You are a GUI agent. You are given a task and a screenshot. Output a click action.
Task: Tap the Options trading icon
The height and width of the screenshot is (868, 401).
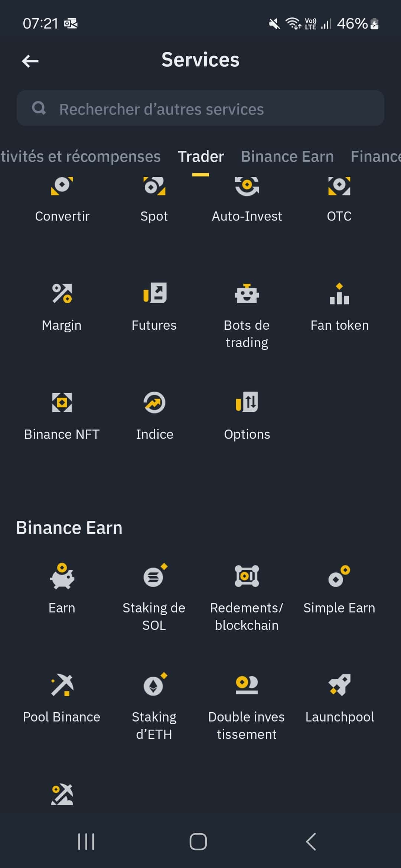pos(247,403)
